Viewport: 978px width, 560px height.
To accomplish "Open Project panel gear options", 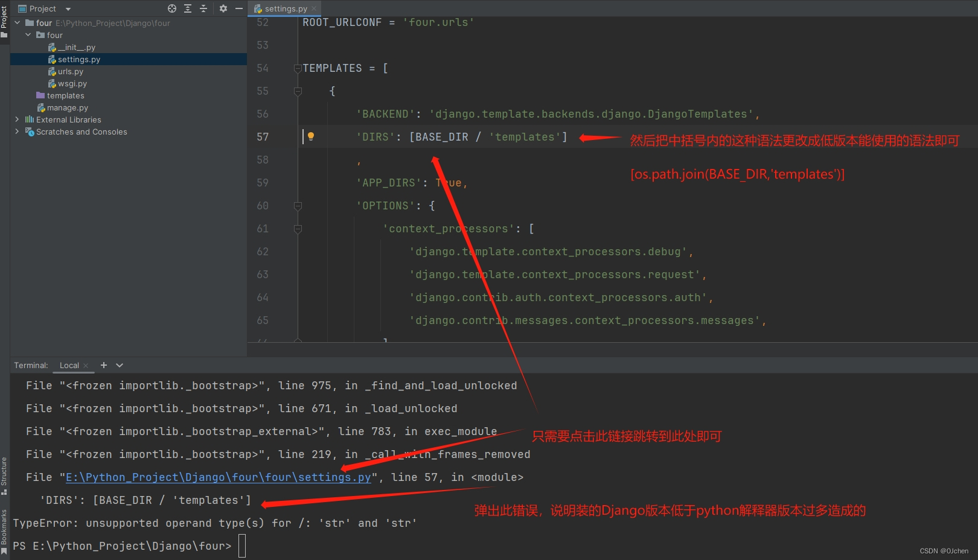I will pyautogui.click(x=223, y=8).
